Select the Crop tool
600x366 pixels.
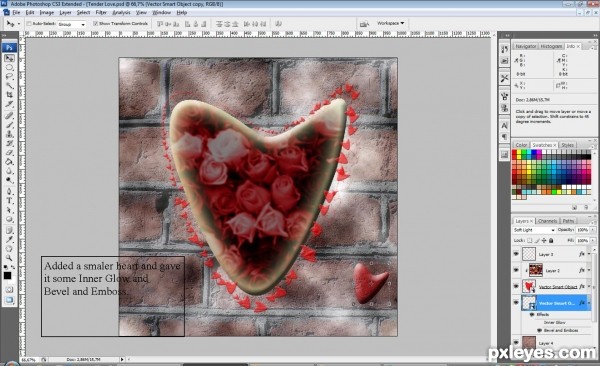[x=9, y=95]
